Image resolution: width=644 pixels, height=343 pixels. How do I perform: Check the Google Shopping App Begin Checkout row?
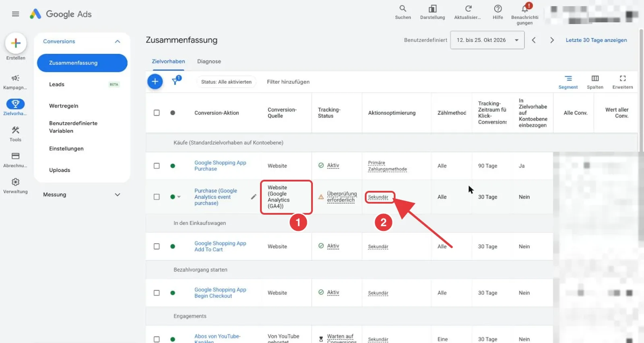pyautogui.click(x=157, y=293)
